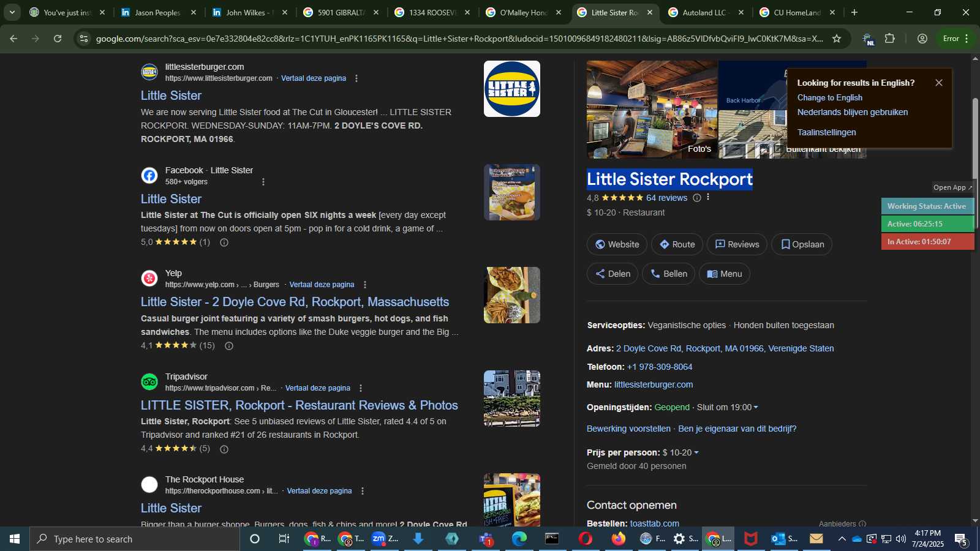The width and height of the screenshot is (980, 551).
Task: Open the address link 2 Doyle Cove Rd
Action: (725, 348)
